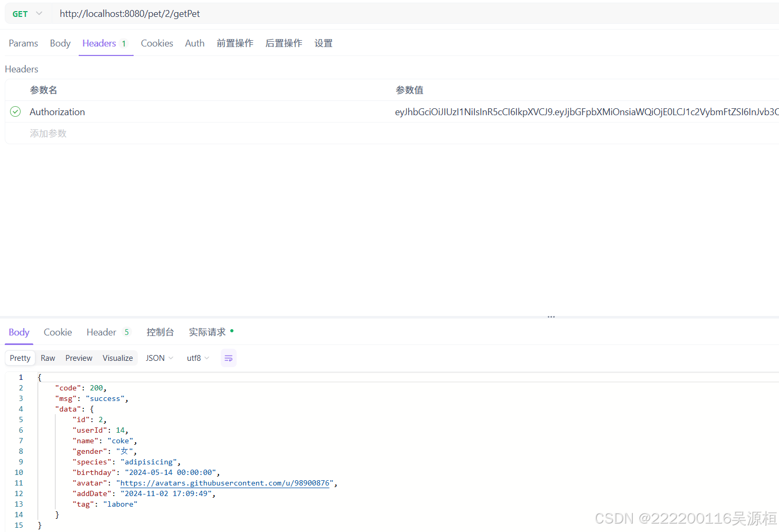Open the avatars.githubusercontent.com avatar link
The width and height of the screenshot is (779, 532).
(225, 483)
